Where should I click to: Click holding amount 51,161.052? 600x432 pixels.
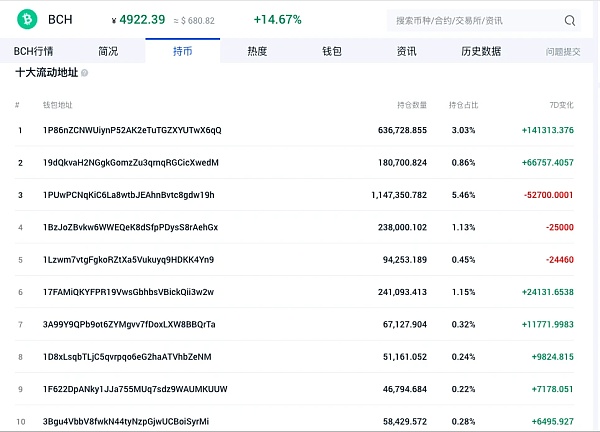click(405, 357)
